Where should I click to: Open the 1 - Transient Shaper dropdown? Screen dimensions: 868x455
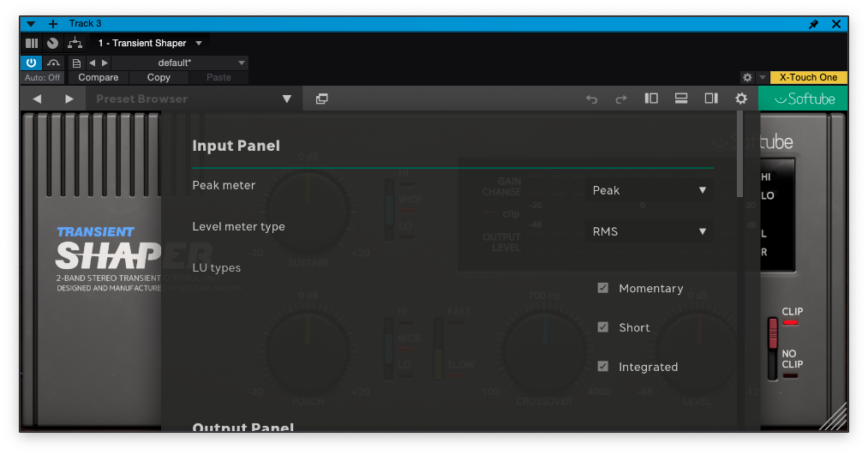coord(149,43)
